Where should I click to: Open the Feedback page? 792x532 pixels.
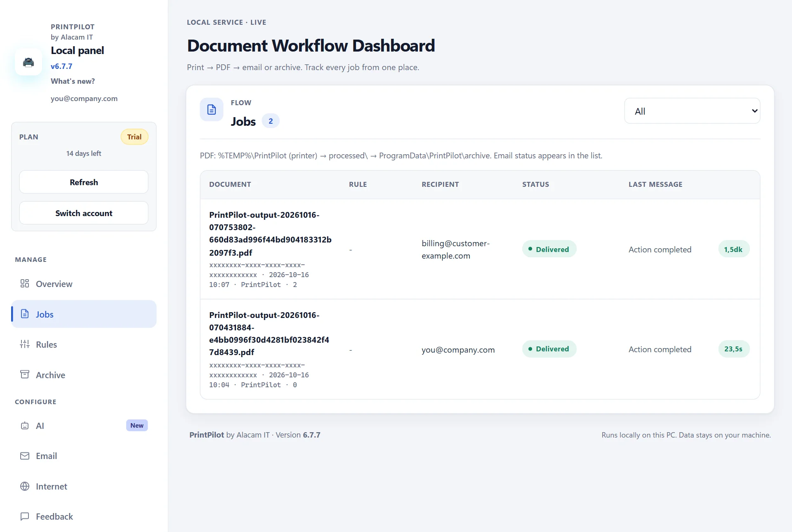click(x=84, y=516)
